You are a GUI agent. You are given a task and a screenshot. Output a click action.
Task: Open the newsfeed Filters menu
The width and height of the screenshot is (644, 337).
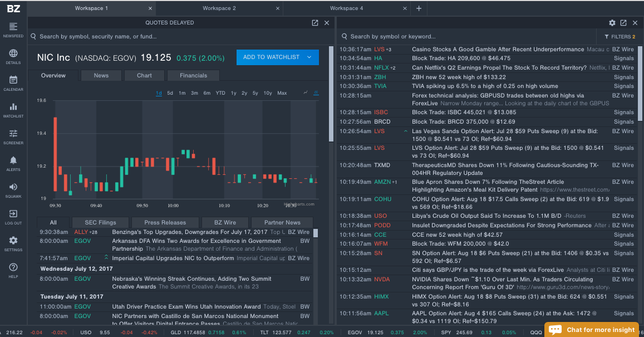(x=620, y=37)
